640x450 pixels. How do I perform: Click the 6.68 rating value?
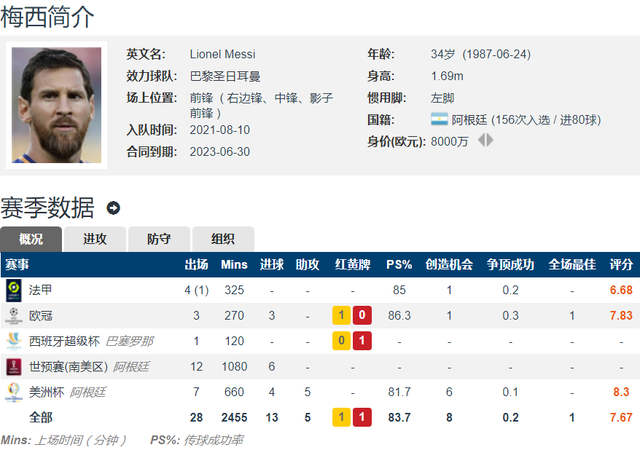[x=621, y=290]
